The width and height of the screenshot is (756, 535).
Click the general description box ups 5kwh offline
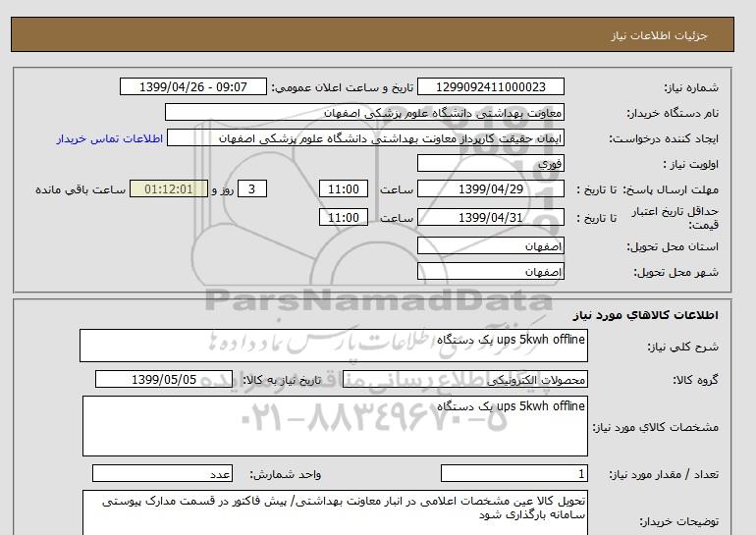pyautogui.click(x=334, y=346)
